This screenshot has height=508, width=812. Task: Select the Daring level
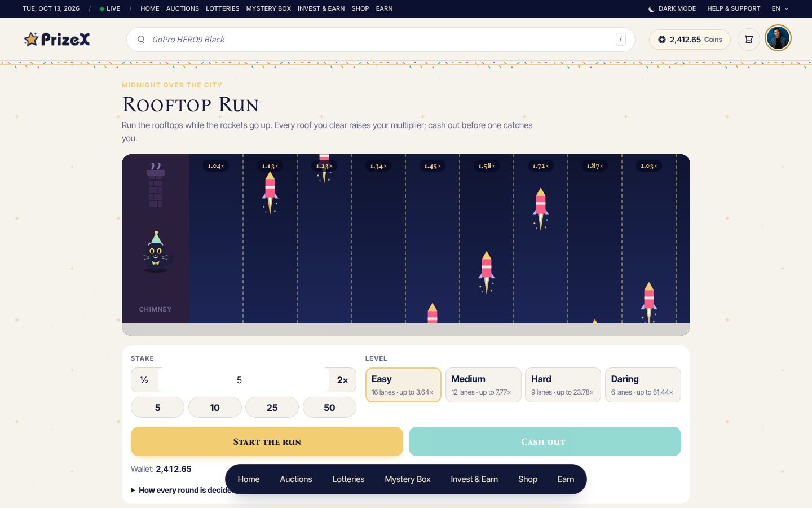pyautogui.click(x=643, y=385)
